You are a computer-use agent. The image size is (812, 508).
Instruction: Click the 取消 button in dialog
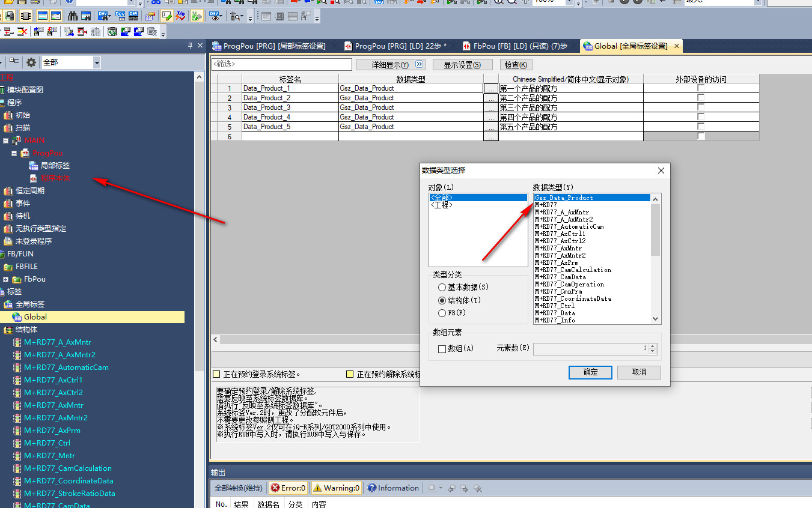coord(639,372)
